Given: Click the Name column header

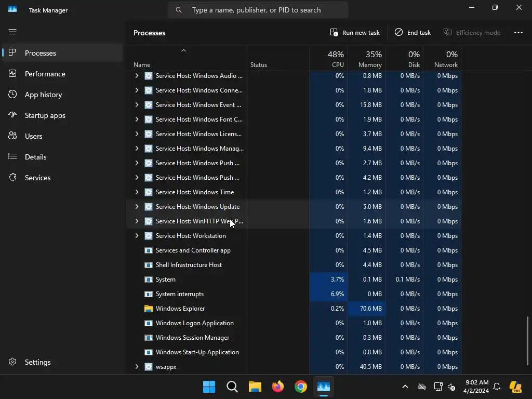Looking at the screenshot, I should point(187,59).
